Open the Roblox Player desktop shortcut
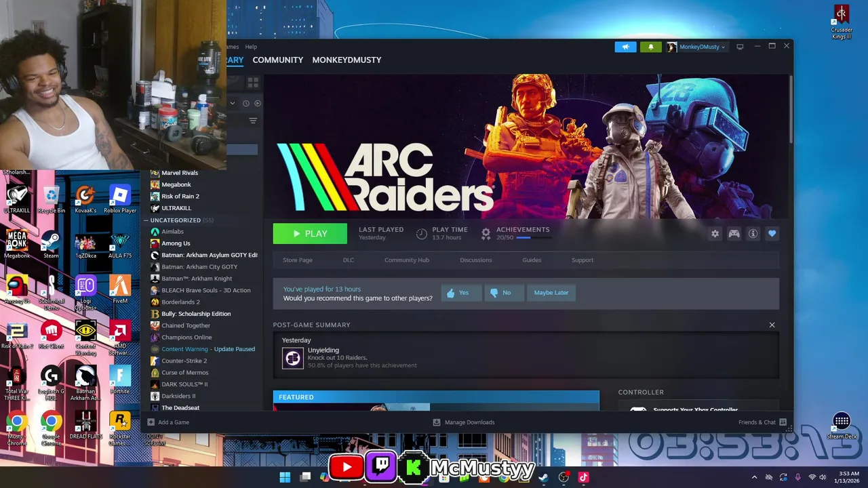This screenshot has width=868, height=488. pos(120,199)
